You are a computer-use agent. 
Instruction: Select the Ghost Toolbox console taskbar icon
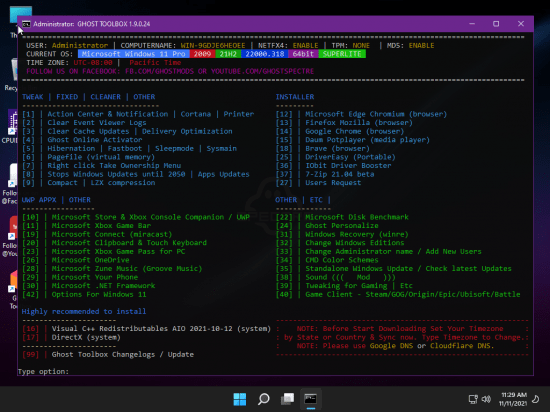click(x=311, y=399)
